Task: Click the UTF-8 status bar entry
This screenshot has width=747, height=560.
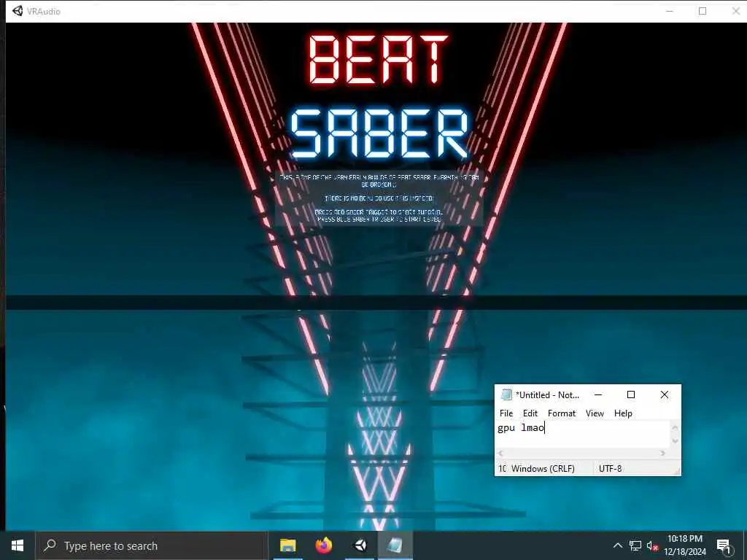Action: [x=611, y=469]
